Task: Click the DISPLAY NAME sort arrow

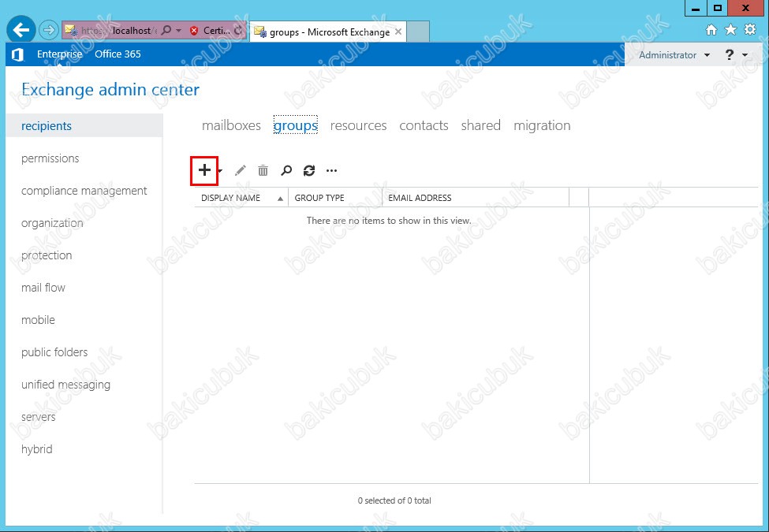Action: pos(280,199)
